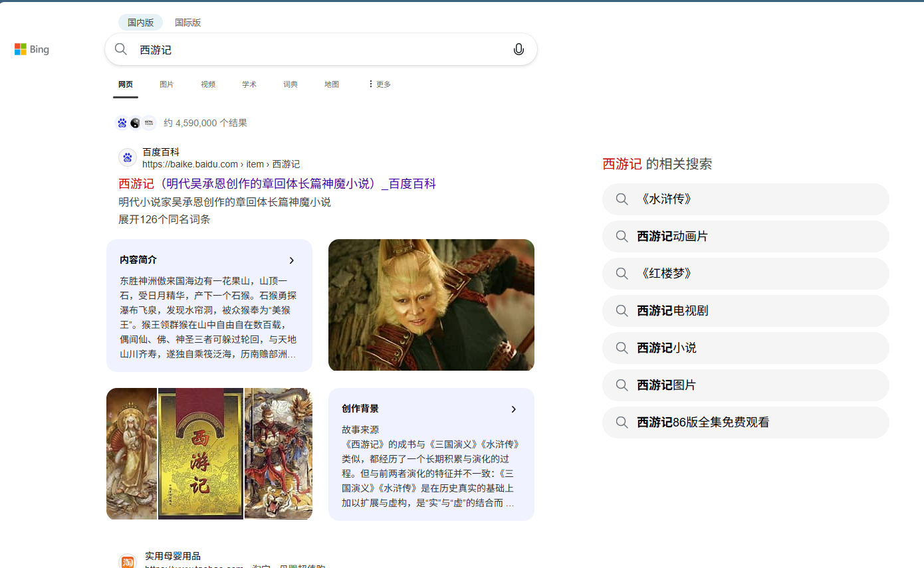Open the golden 西游记 book cover image
924x568 pixels.
tap(201, 454)
